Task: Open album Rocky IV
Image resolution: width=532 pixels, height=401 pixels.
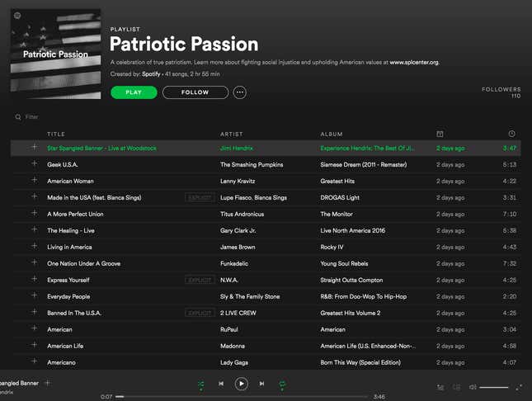Action: (x=332, y=248)
